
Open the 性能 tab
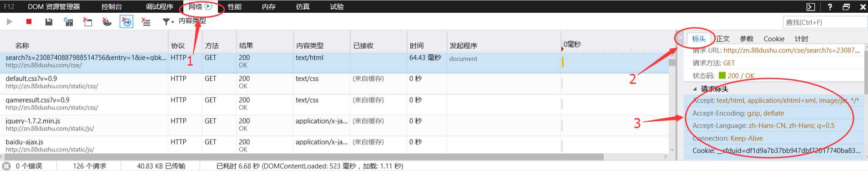tap(234, 6)
